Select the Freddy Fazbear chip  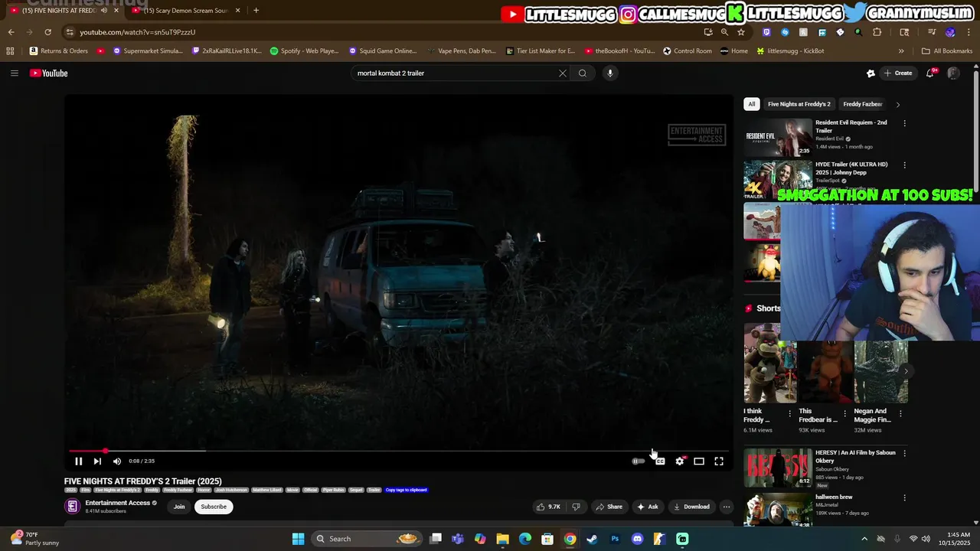(x=863, y=104)
